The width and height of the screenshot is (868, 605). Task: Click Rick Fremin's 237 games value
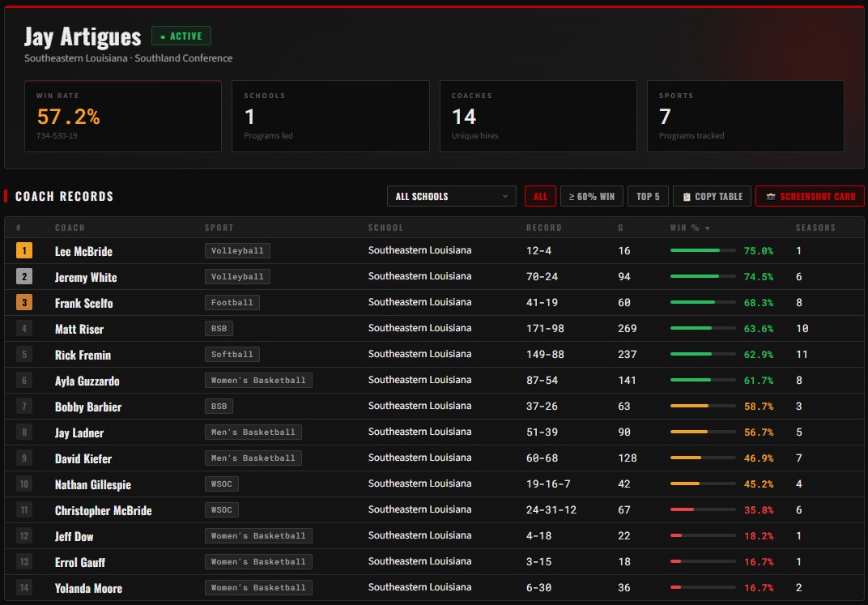(628, 354)
